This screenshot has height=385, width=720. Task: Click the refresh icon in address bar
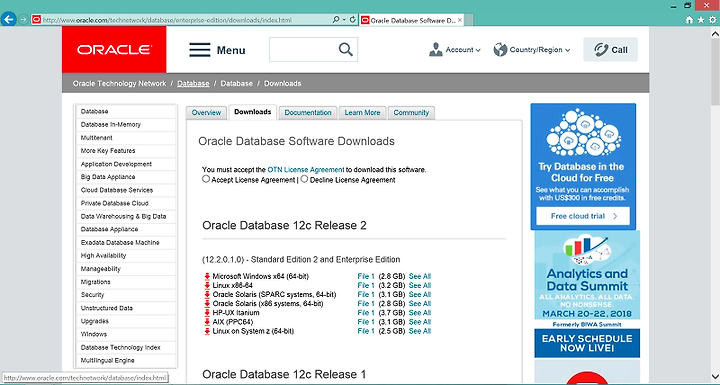[352, 19]
